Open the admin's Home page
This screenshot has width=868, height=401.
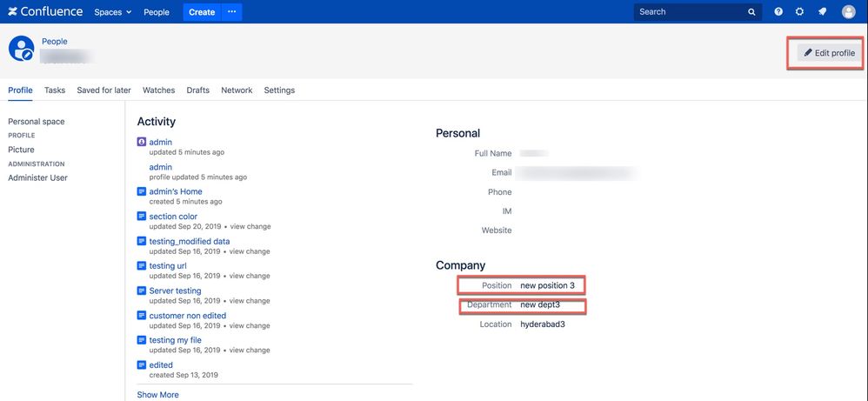tap(176, 191)
